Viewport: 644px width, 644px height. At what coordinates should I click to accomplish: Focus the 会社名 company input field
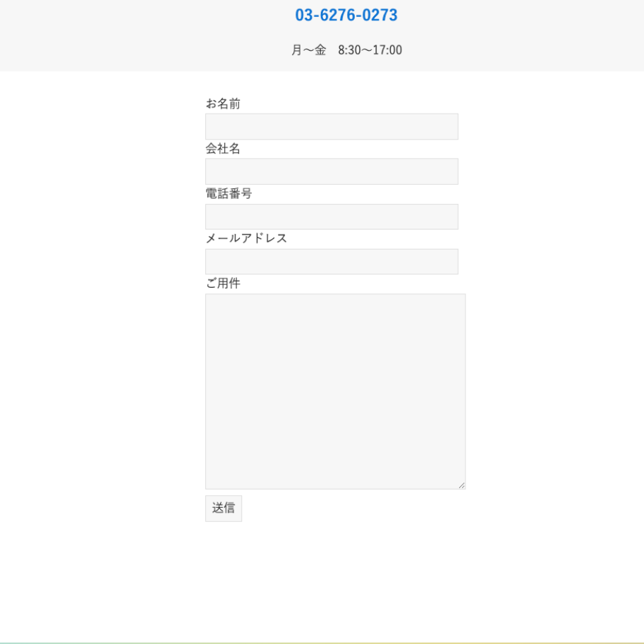[x=332, y=171]
